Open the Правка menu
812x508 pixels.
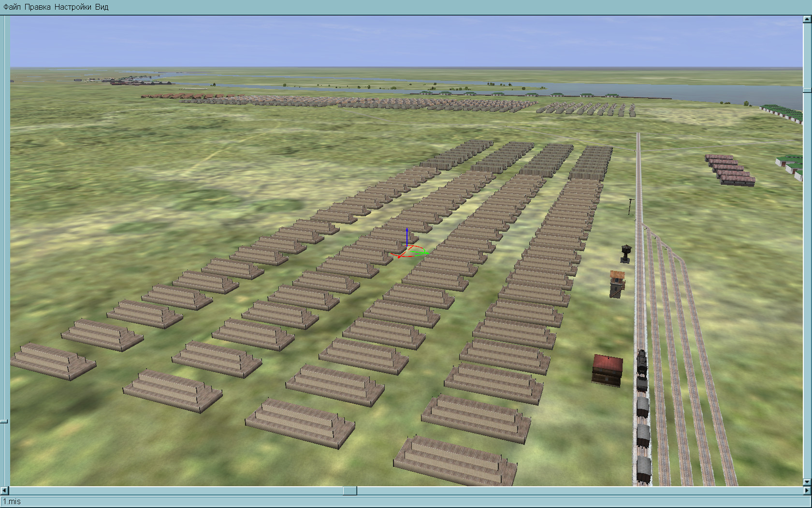pos(37,7)
